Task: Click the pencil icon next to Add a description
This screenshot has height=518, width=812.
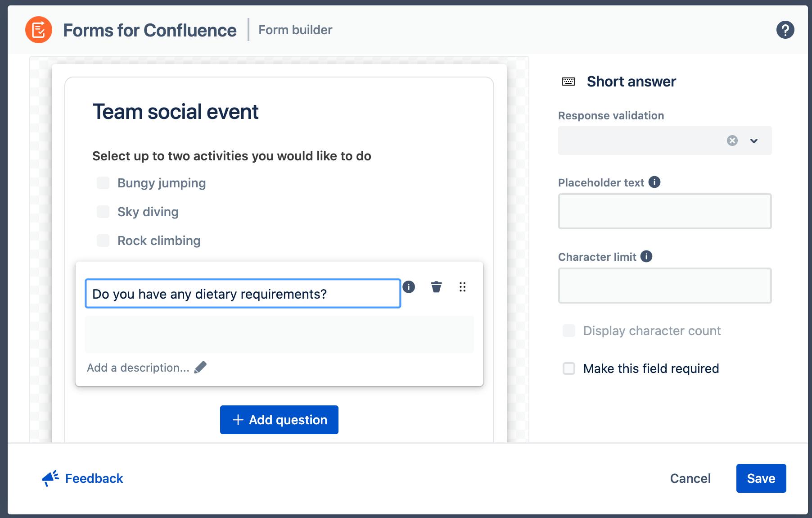Action: click(x=201, y=367)
